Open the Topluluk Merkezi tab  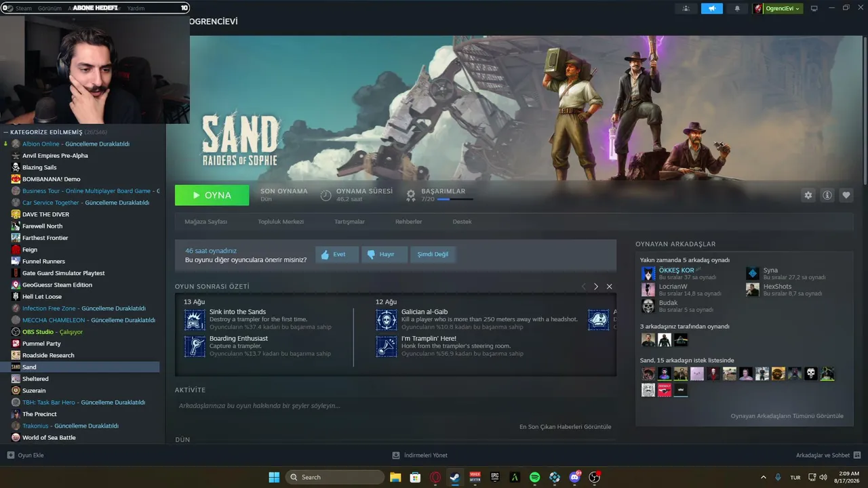[x=281, y=222]
